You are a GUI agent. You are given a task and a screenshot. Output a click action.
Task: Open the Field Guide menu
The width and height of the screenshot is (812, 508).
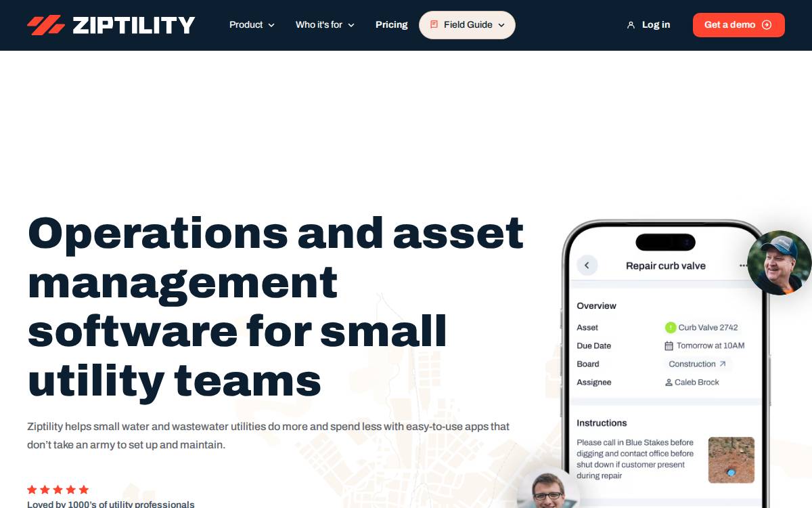coord(467,25)
